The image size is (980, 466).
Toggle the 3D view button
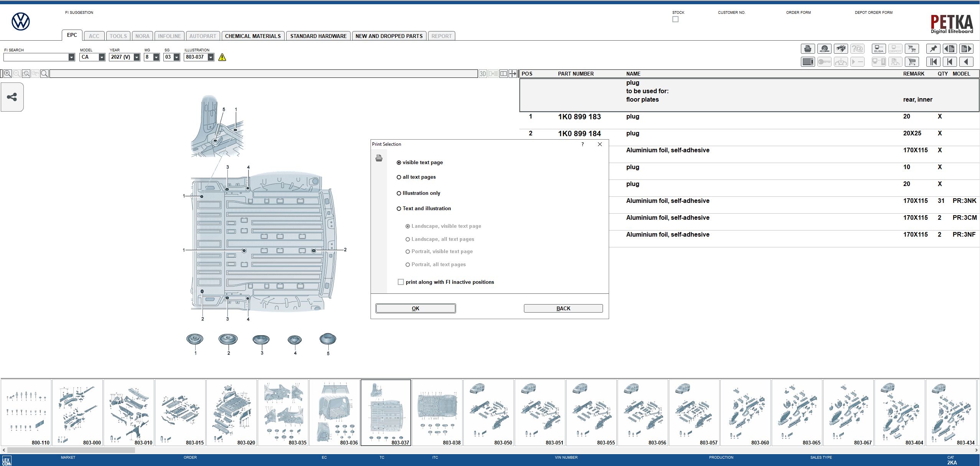point(483,74)
